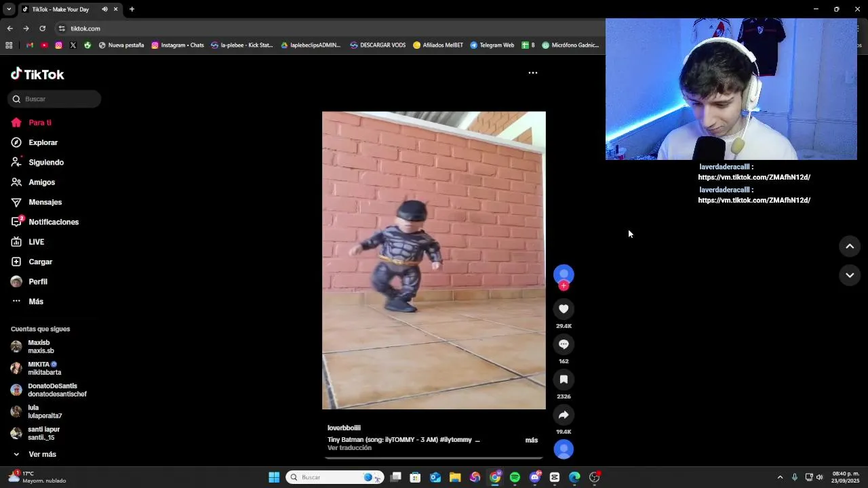868x488 pixels.
Task: Open Mensajes in the sidebar
Action: point(37,202)
